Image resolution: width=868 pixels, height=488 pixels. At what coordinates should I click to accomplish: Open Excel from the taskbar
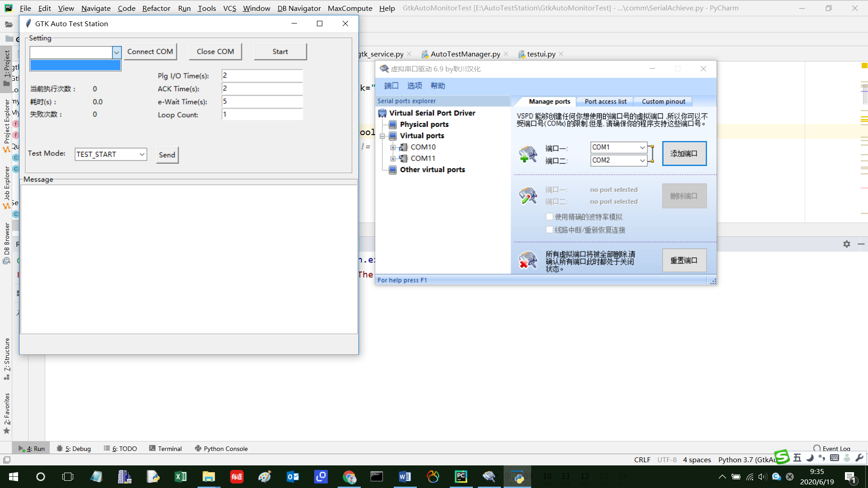(180, 477)
